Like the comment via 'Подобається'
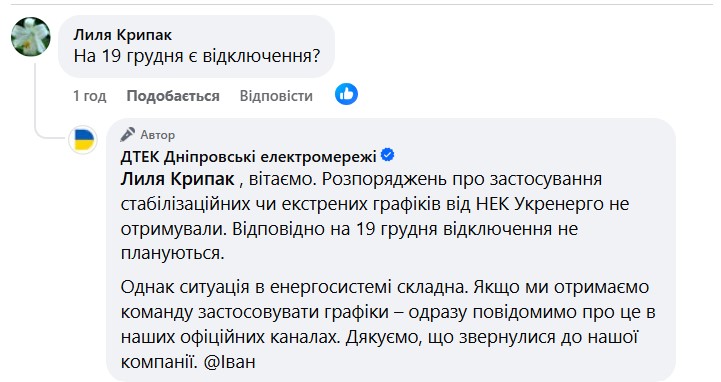Image resolution: width=721 pixels, height=382 pixels. 173,96
